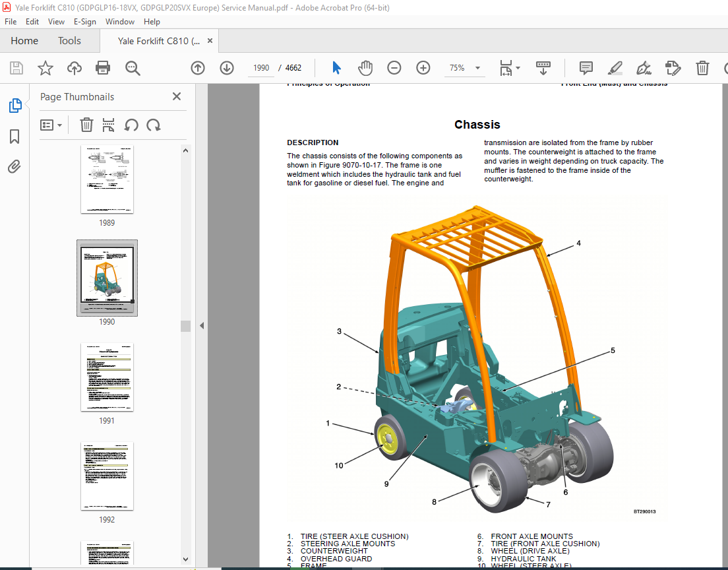Click legend item COUNTERWEIGHT
Image resolution: width=728 pixels, height=570 pixels.
[334, 551]
